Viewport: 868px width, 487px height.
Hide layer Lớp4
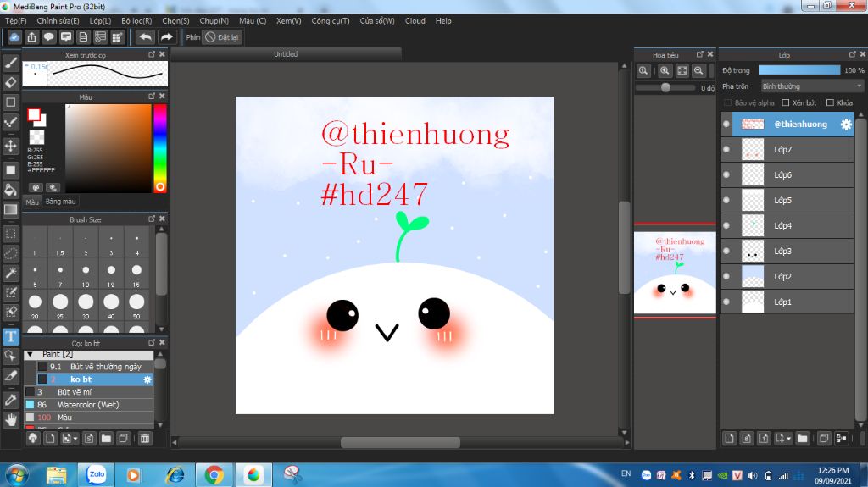[726, 226]
